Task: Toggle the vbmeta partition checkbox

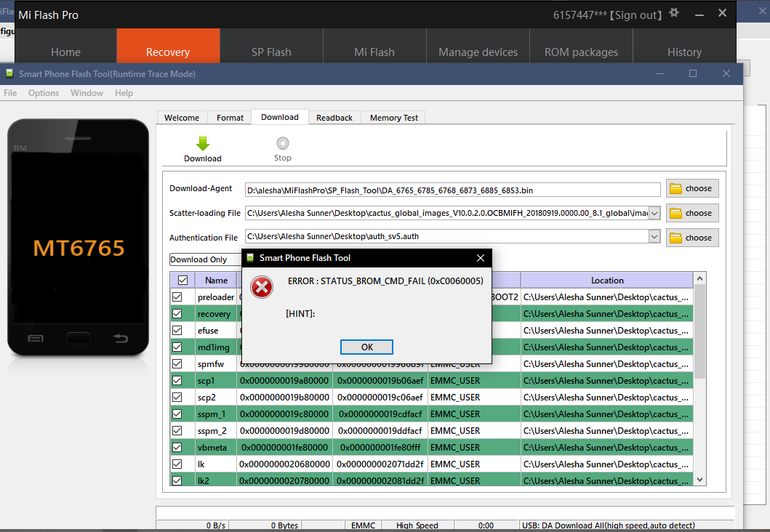Action: click(177, 448)
